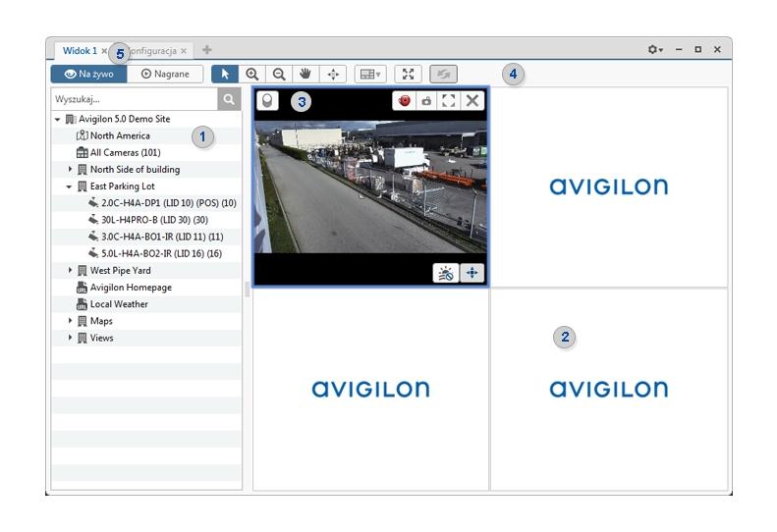777x532 pixels.
Task: Select the zoom out tool
Action: click(279, 74)
